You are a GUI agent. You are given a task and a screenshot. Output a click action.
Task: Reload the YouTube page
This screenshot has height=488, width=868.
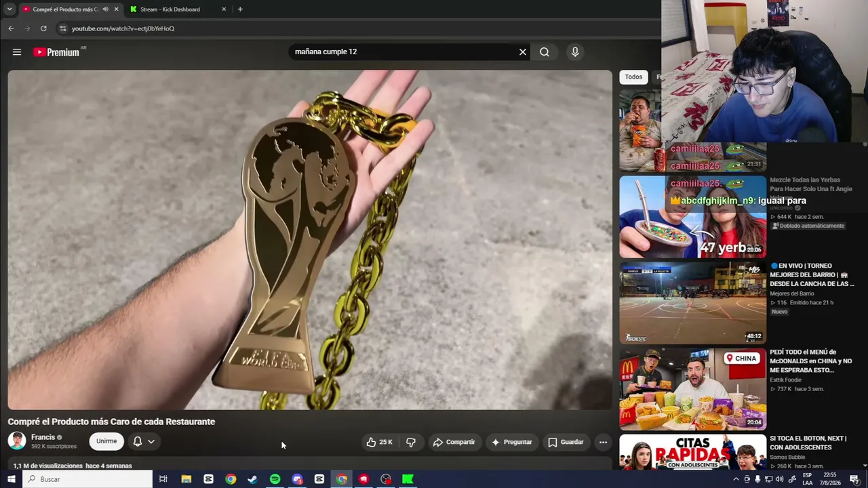tap(43, 28)
